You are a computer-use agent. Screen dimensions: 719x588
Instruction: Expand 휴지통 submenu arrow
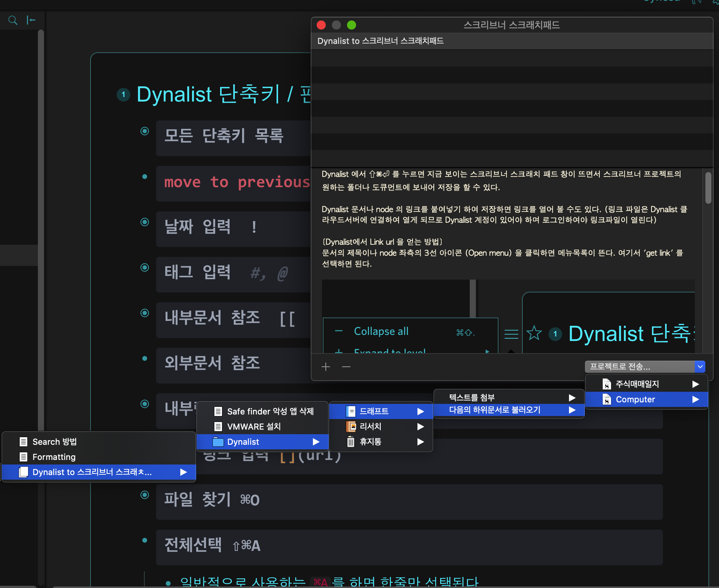pos(420,442)
